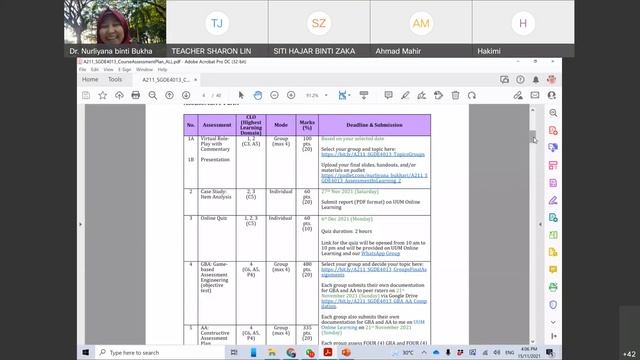Screen dimensions: 640x360
Task: Open the A211_SGDE4013_TopicGroups link
Action: 373,155
